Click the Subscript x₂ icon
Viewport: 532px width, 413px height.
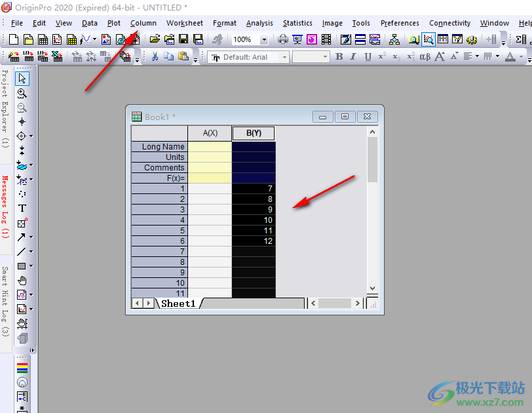396,56
